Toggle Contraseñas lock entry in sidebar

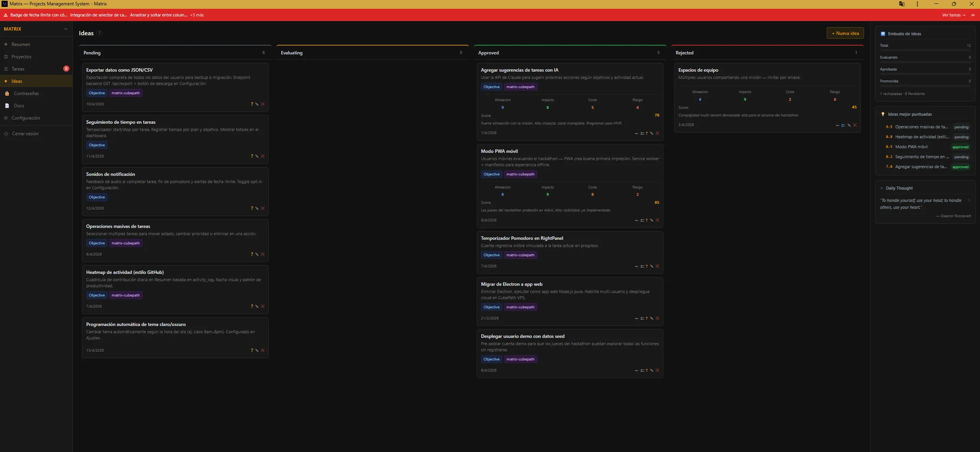[x=26, y=93]
